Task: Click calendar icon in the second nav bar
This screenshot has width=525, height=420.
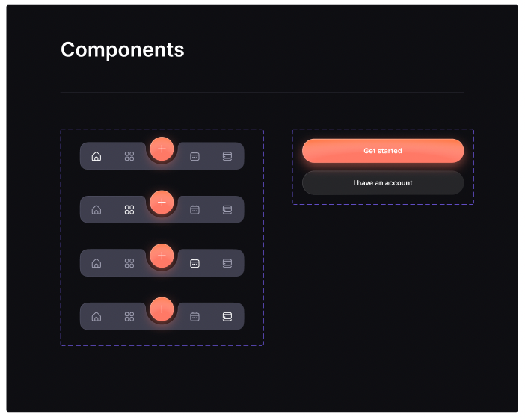Action: 194,210
